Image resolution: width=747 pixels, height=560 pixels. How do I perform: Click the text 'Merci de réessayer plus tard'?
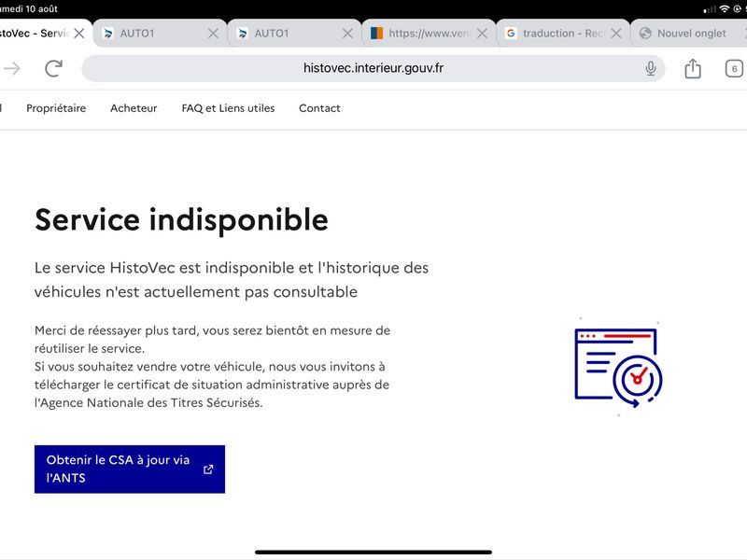[116, 330]
